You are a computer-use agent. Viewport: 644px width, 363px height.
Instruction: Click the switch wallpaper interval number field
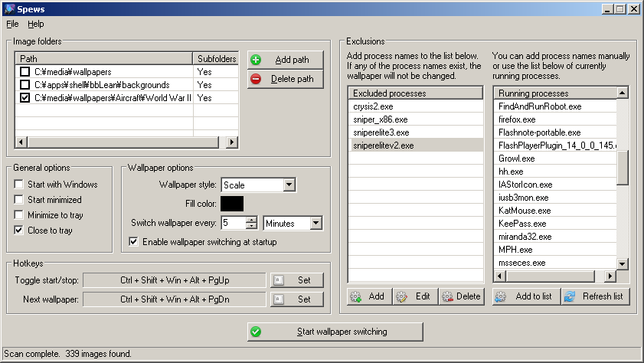tap(234, 224)
